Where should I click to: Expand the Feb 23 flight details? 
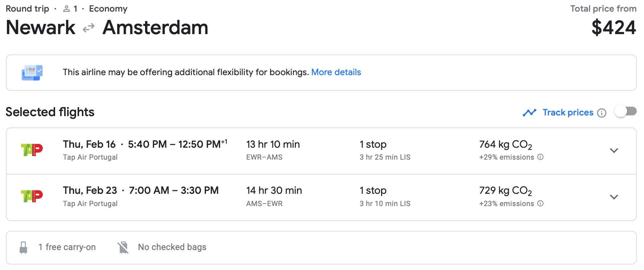(x=614, y=197)
